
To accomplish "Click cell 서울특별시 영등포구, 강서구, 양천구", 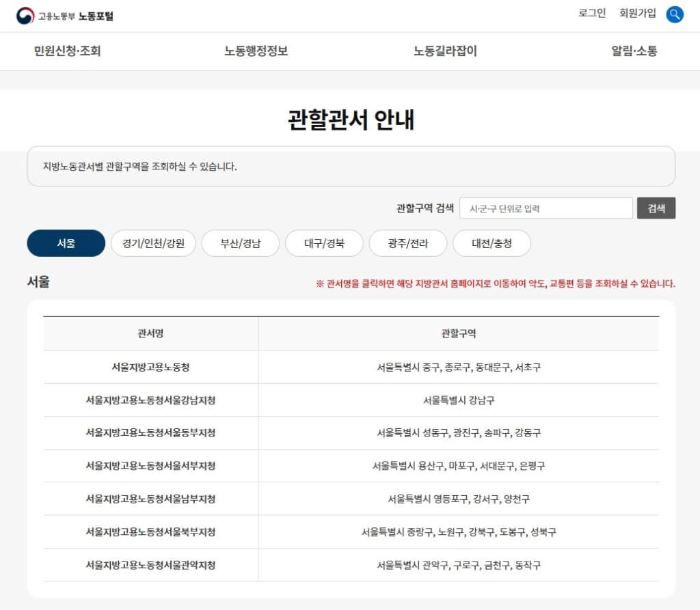I will [x=459, y=499].
